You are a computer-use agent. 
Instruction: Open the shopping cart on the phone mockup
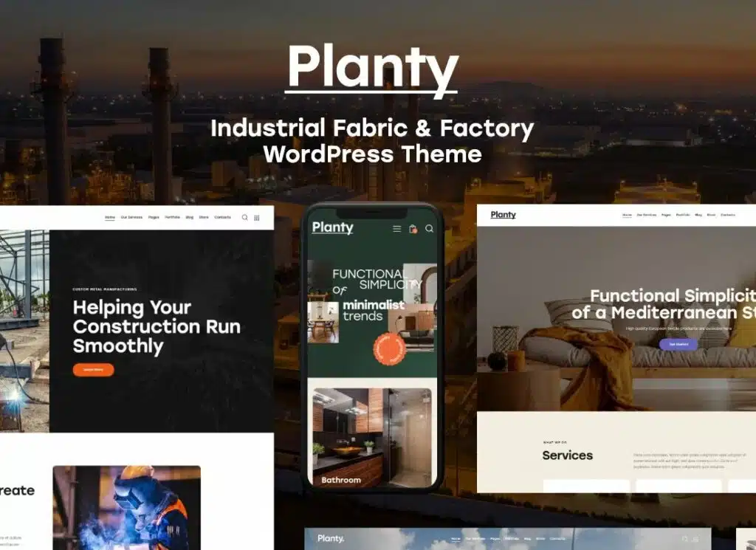413,229
